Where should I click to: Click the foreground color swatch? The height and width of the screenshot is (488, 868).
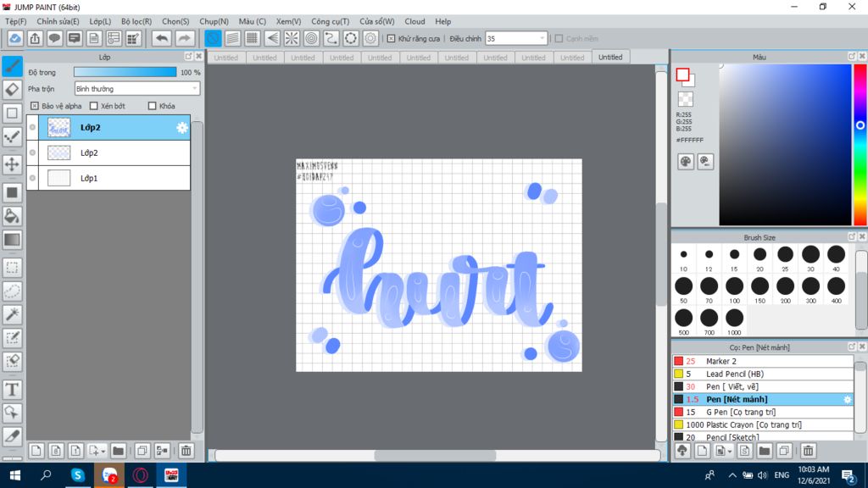682,75
